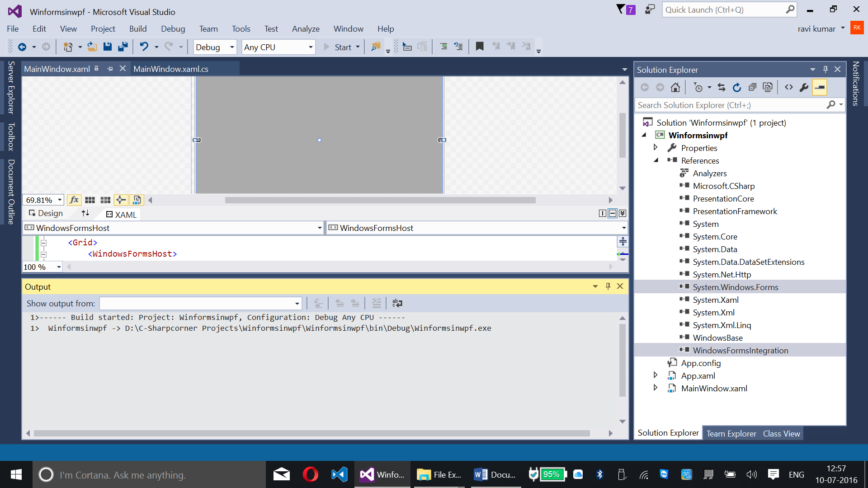The image size is (868, 488).
Task: Click the Sync with Active Document icon
Action: [722, 87]
